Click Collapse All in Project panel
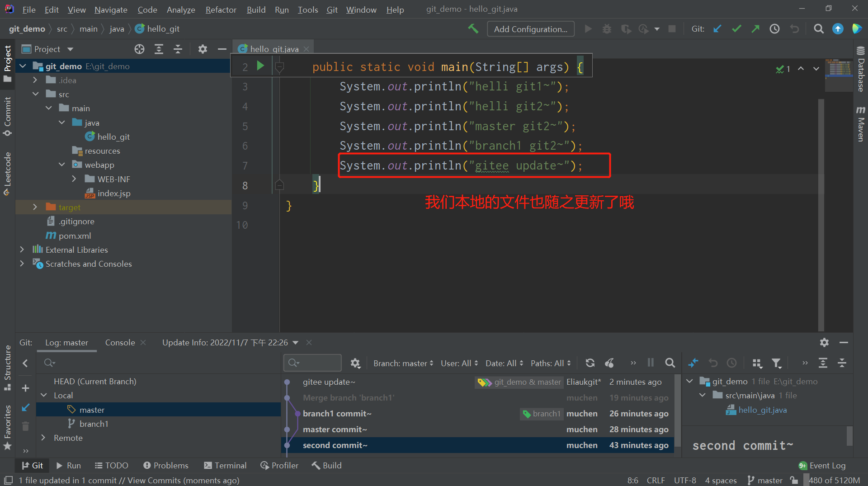 point(178,49)
